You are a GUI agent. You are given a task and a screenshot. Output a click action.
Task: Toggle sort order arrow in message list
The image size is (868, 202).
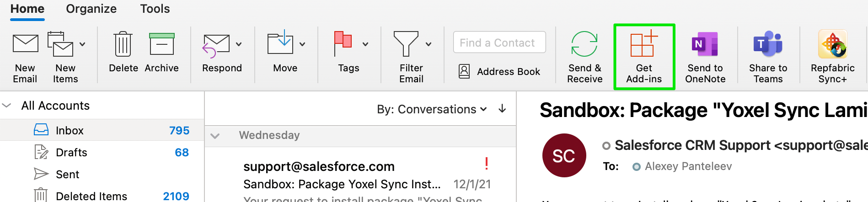[502, 109]
